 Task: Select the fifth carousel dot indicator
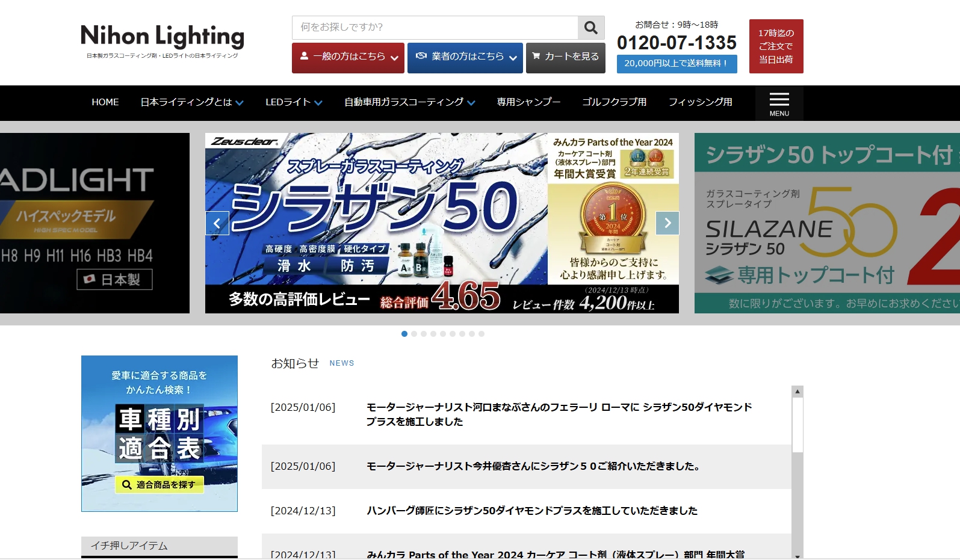(x=443, y=334)
